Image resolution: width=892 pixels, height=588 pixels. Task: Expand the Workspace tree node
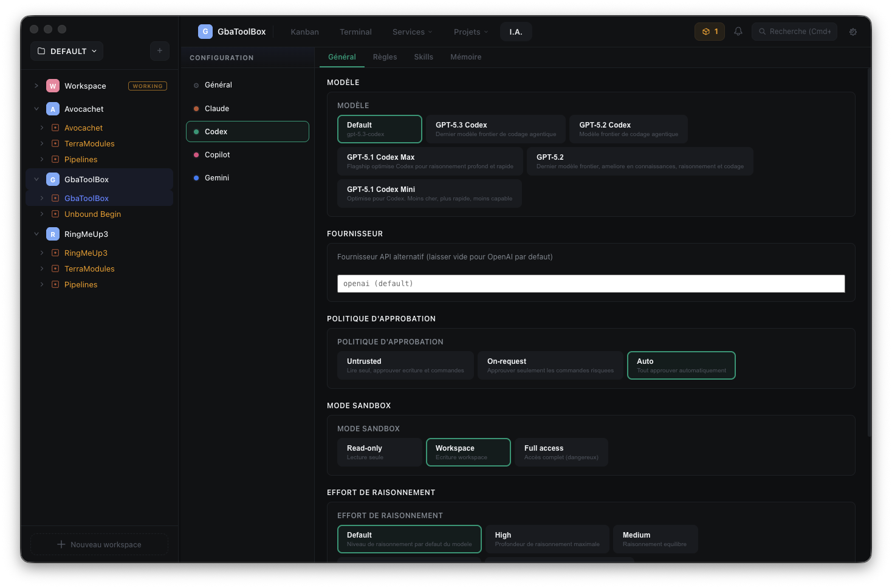click(36, 86)
